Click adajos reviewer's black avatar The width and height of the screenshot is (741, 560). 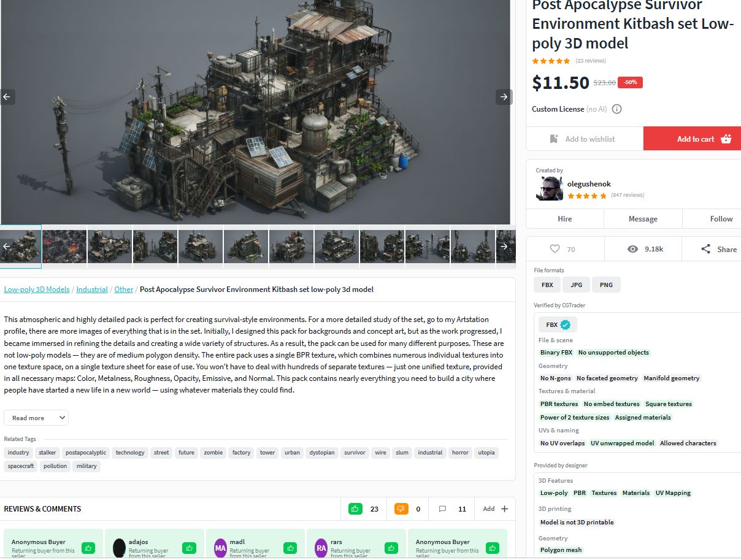[120, 547]
